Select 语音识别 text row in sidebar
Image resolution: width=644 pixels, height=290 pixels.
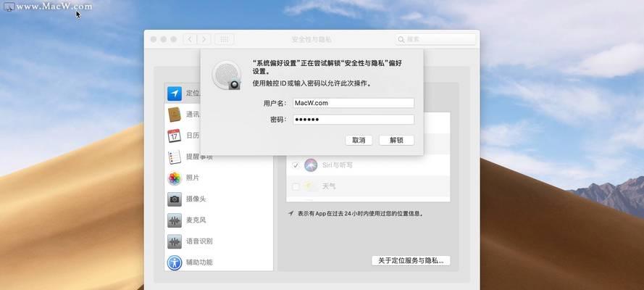(x=199, y=241)
